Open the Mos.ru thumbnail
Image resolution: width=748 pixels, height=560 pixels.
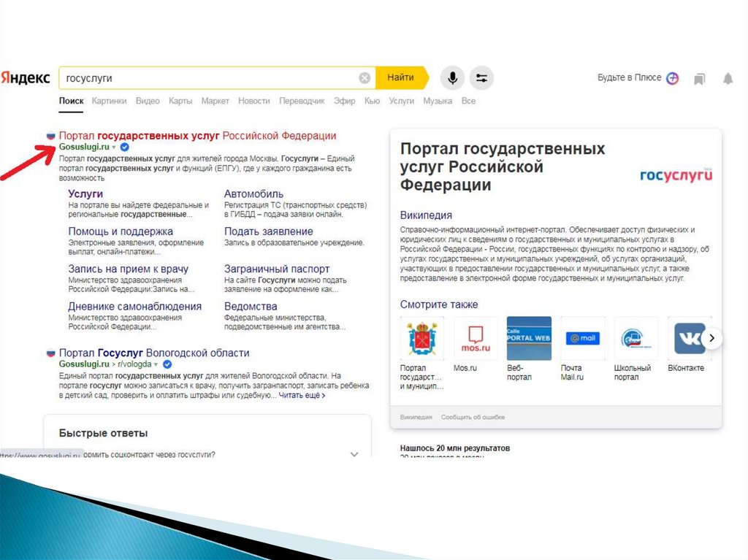coord(475,338)
